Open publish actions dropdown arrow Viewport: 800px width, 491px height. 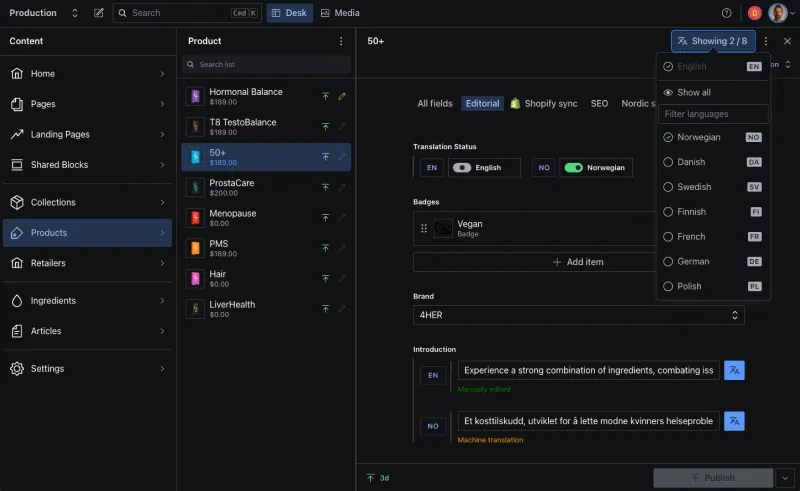coord(785,478)
